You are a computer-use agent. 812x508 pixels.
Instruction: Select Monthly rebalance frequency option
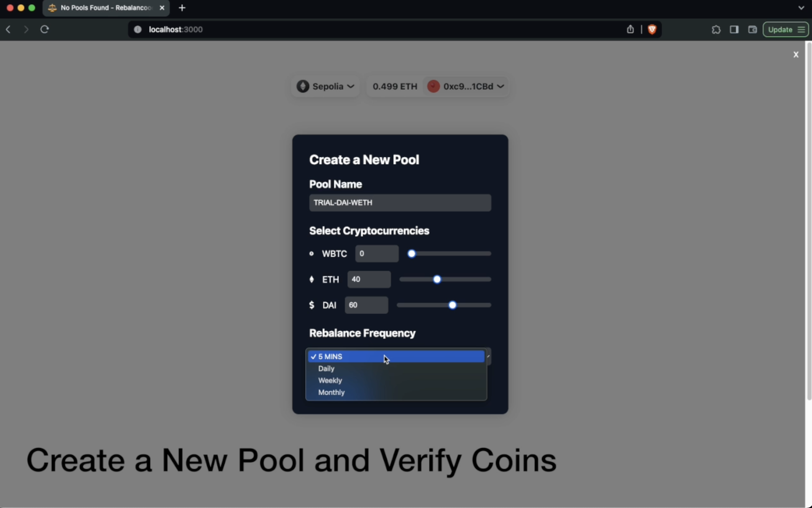[331, 392]
